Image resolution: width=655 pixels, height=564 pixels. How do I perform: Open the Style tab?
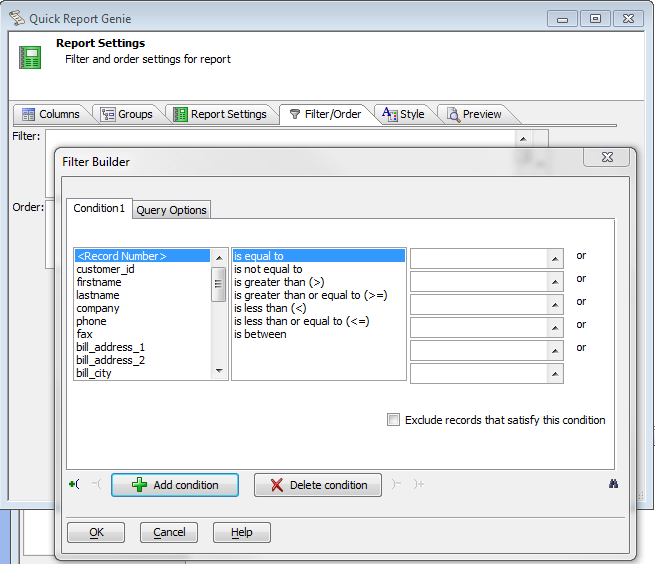(x=404, y=114)
